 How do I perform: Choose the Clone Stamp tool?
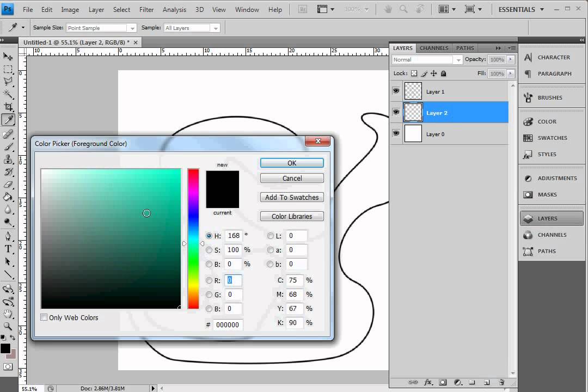click(8, 160)
